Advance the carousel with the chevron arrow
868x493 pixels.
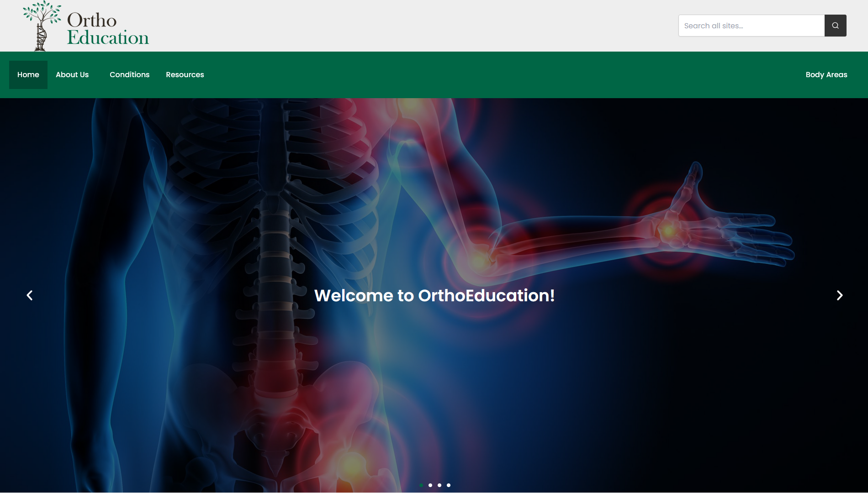pyautogui.click(x=839, y=295)
